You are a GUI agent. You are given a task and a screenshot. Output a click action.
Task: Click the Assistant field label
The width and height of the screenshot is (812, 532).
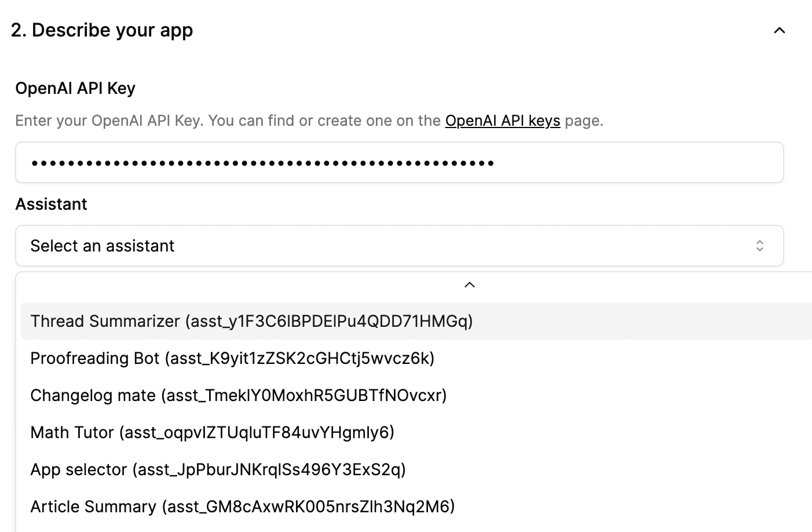point(51,204)
